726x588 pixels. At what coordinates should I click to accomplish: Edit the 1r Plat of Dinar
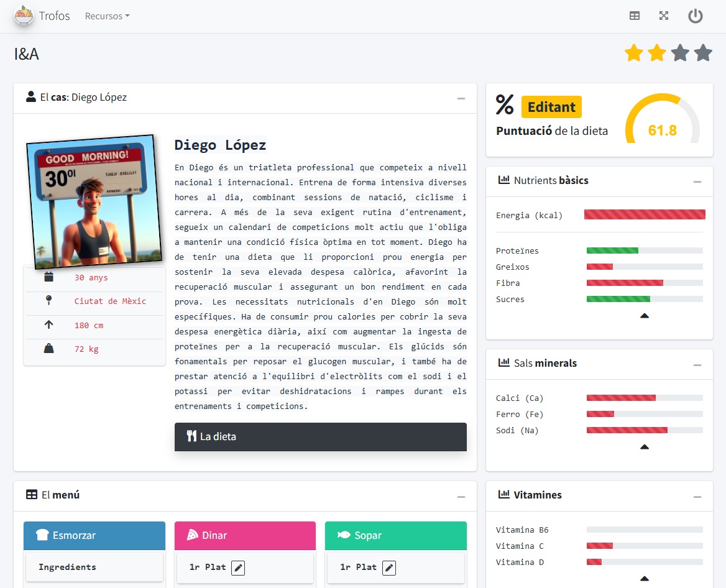pyautogui.click(x=238, y=567)
